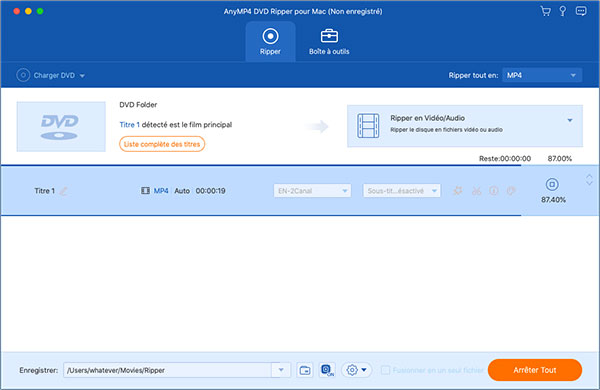Open the feedback chat bubble icon
The image size is (600, 390).
[x=581, y=11]
